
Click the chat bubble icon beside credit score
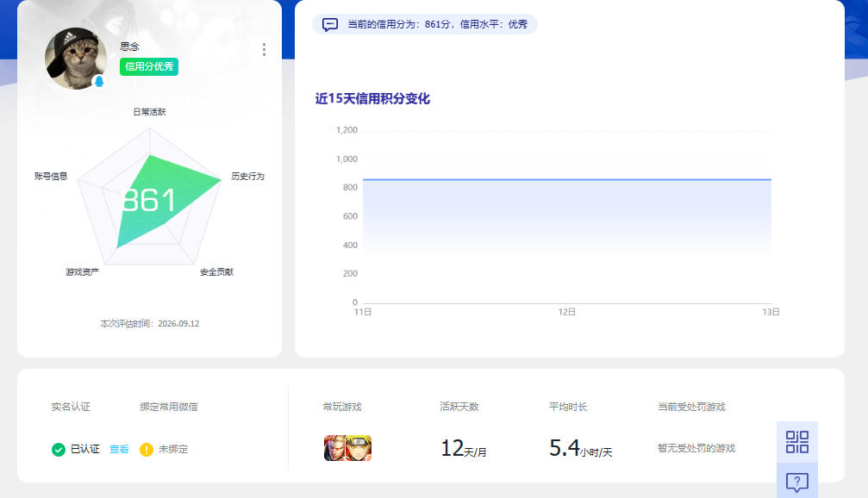[x=330, y=24]
